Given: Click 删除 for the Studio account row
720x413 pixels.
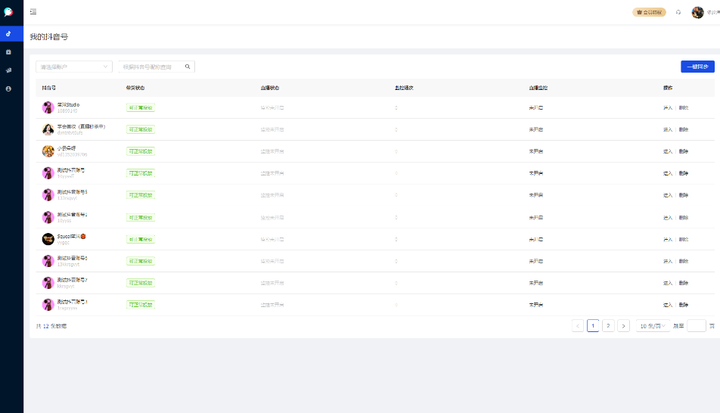Looking at the screenshot, I should pyautogui.click(x=684, y=107).
